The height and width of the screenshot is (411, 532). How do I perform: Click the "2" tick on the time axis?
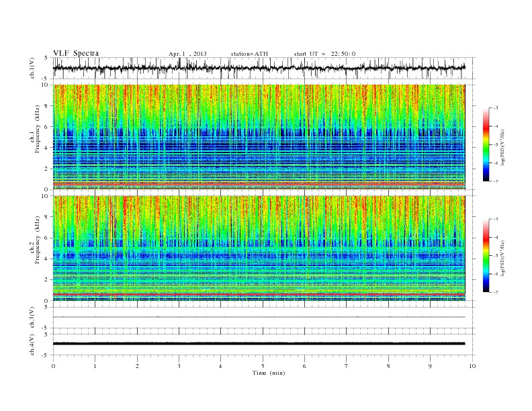tap(137, 366)
